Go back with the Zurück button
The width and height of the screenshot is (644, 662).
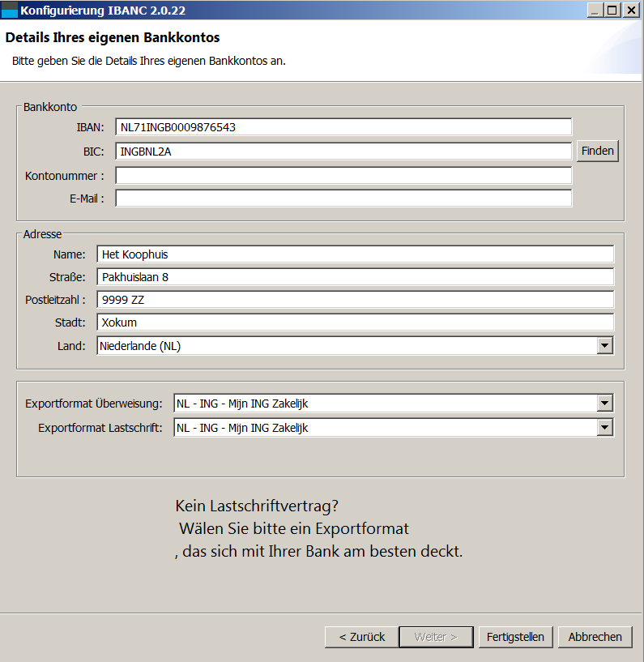pos(361,637)
